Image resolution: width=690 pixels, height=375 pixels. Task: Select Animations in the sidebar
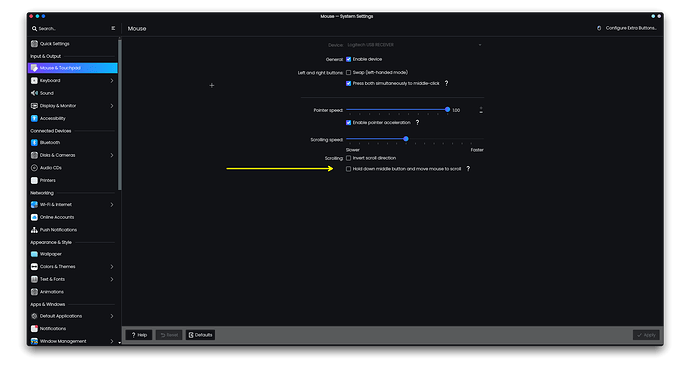[x=73, y=292]
